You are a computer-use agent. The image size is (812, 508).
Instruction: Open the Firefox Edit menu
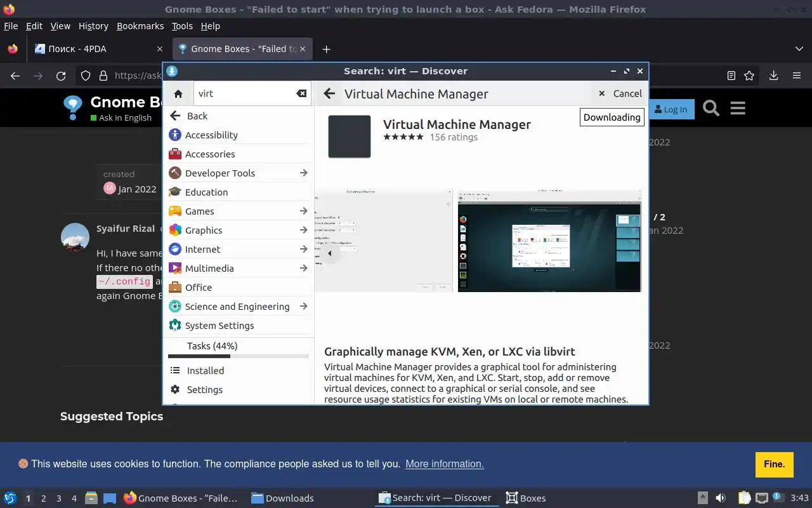34,26
